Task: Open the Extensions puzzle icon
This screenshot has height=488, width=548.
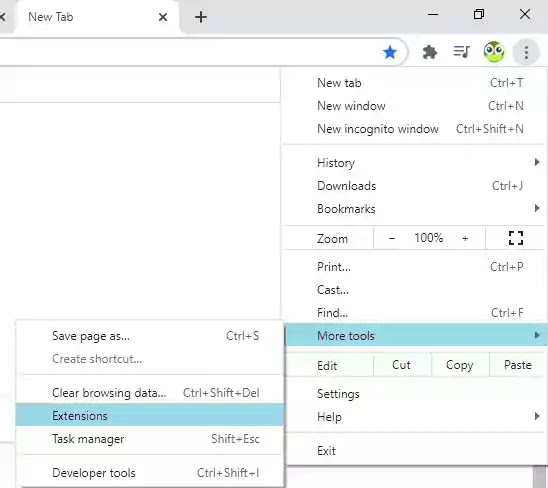Action: point(430,52)
